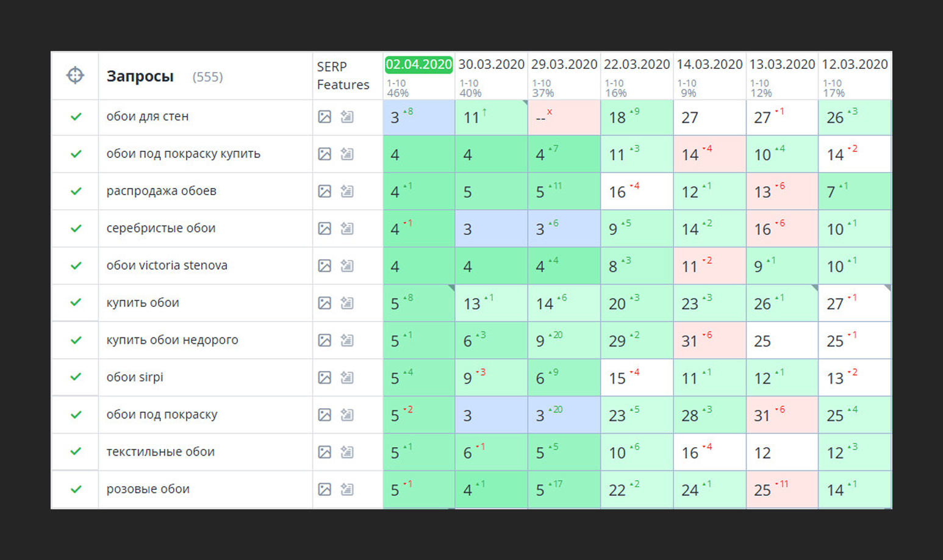Click position 12 cell for текстильные обои on 13.03.2020
This screenshot has height=560, width=943.
point(782,452)
